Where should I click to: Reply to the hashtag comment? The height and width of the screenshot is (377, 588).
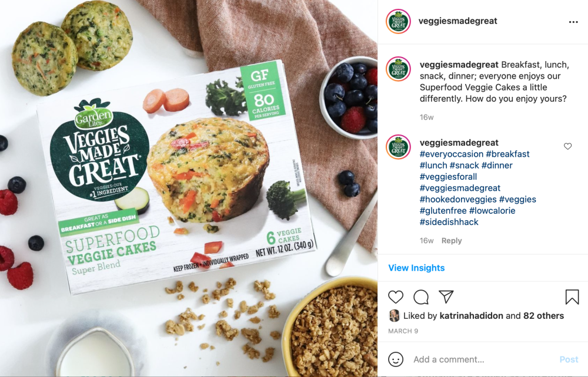pyautogui.click(x=452, y=241)
